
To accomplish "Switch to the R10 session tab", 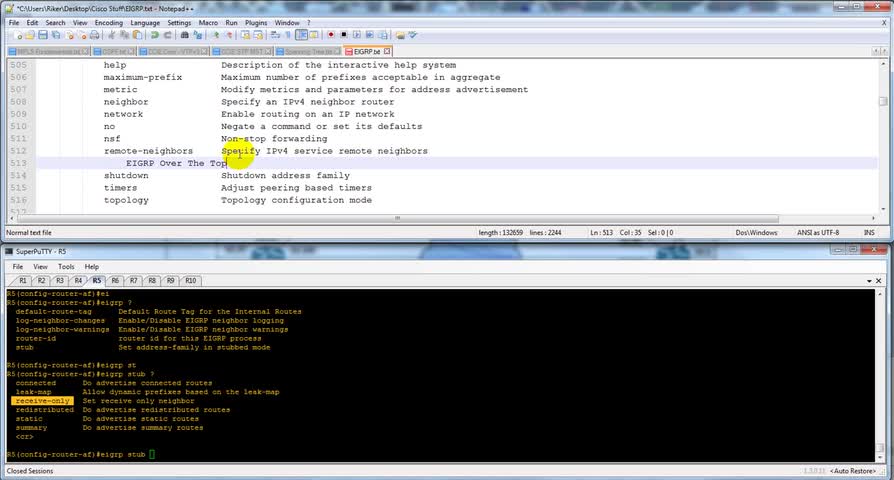I will click(x=190, y=280).
